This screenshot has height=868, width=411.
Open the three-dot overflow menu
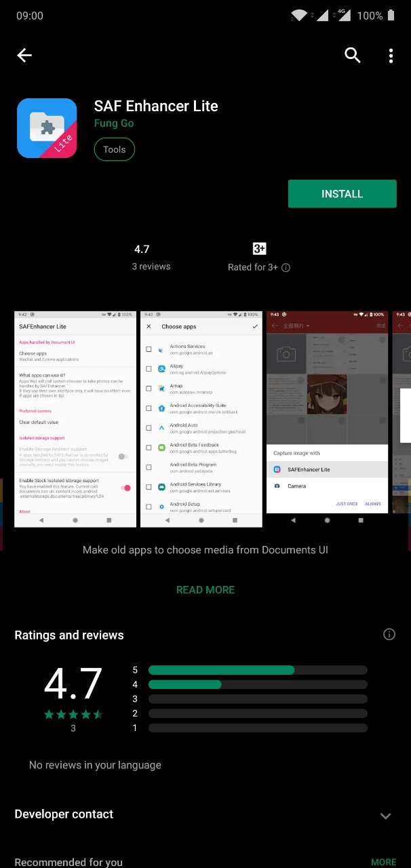(391, 56)
